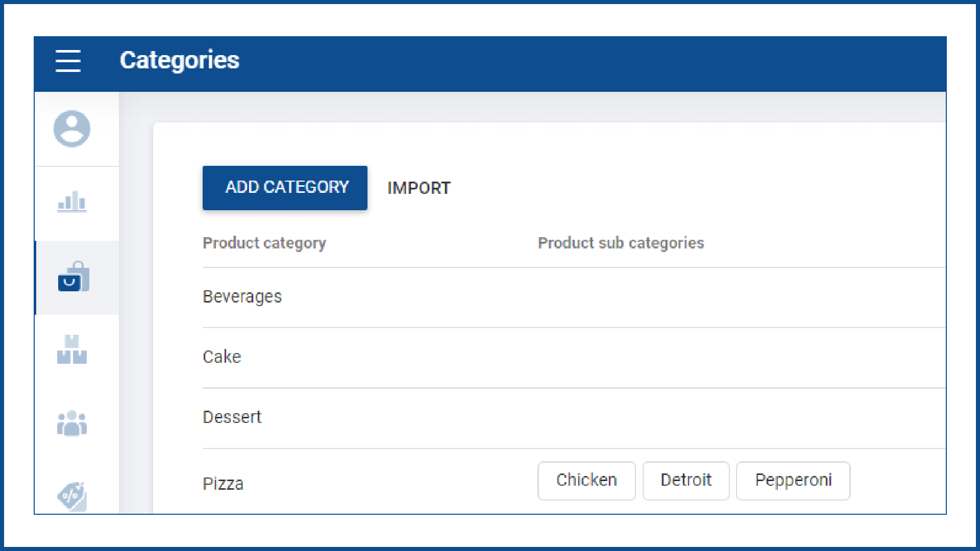
Task: Select the Detroit sub category chip
Action: tap(685, 481)
